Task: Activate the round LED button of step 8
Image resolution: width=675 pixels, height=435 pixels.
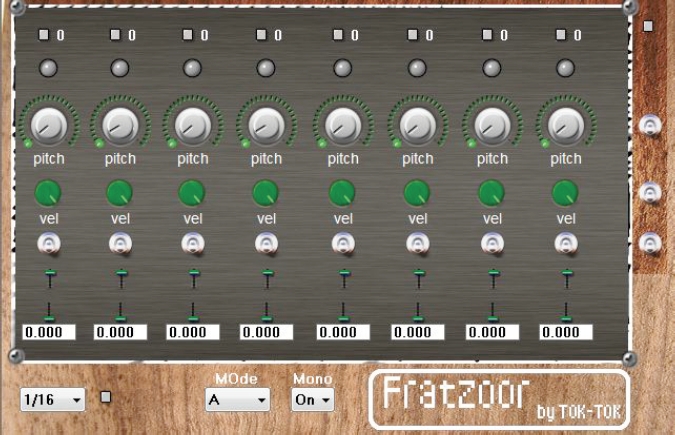Action: pos(565,68)
